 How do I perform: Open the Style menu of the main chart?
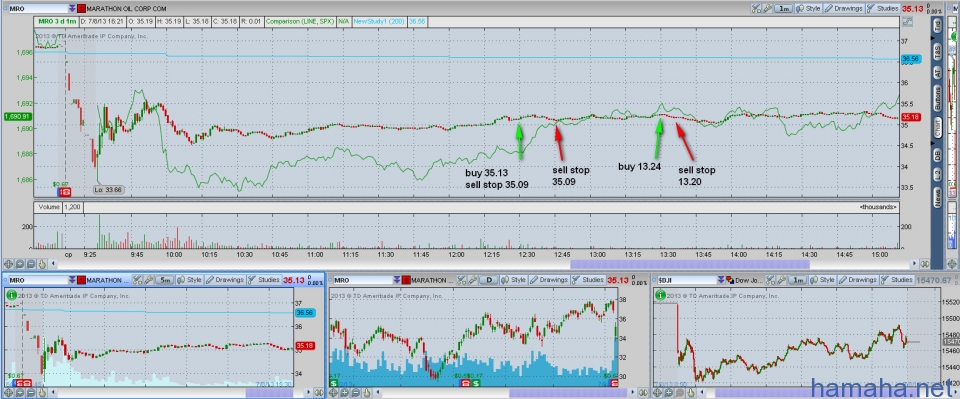tap(808, 9)
